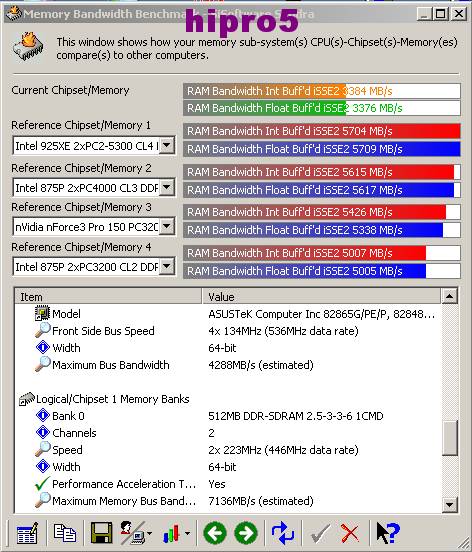Click the green current Float bandwidth bar
472x552 pixels.
322,108
